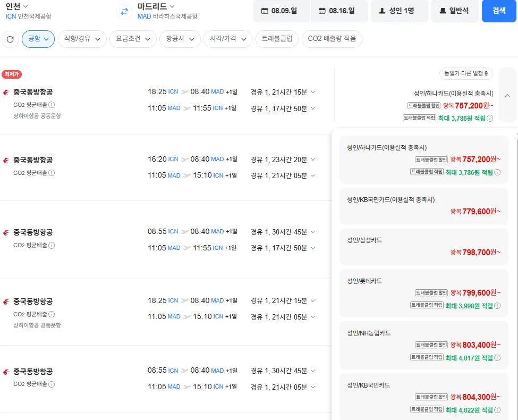Open return date 08.16 calendar
The height and width of the screenshot is (420, 518).
[x=339, y=11]
